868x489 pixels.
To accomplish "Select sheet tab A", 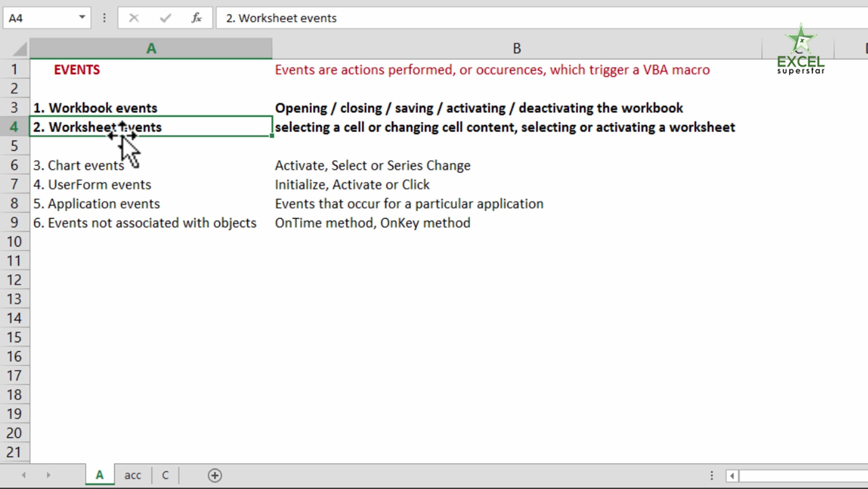I will click(99, 475).
